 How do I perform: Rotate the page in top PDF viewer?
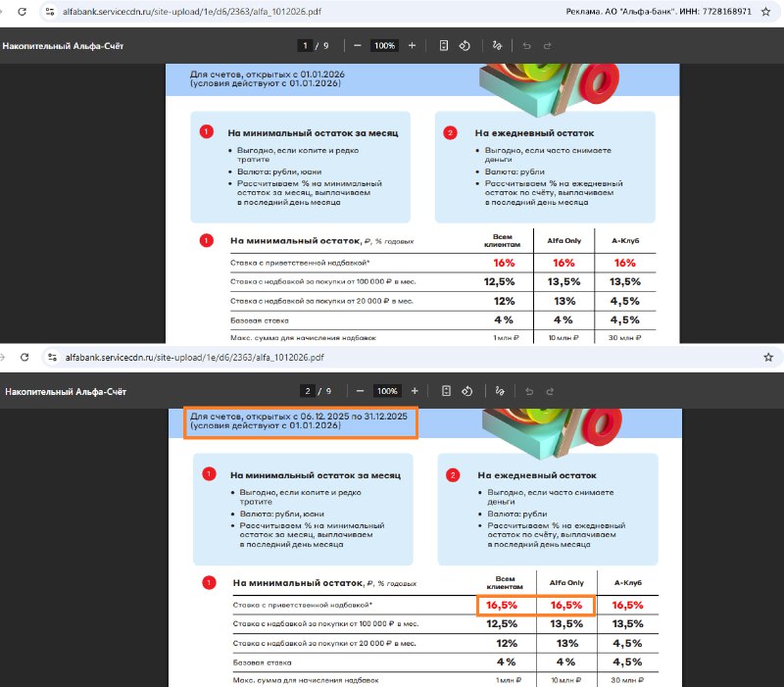(465, 46)
